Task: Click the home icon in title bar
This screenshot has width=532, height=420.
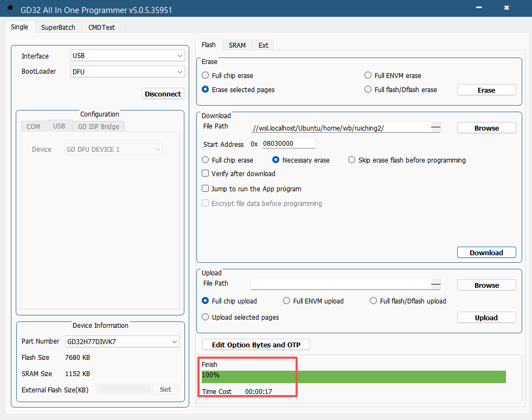Action: pyautogui.click(x=10, y=8)
